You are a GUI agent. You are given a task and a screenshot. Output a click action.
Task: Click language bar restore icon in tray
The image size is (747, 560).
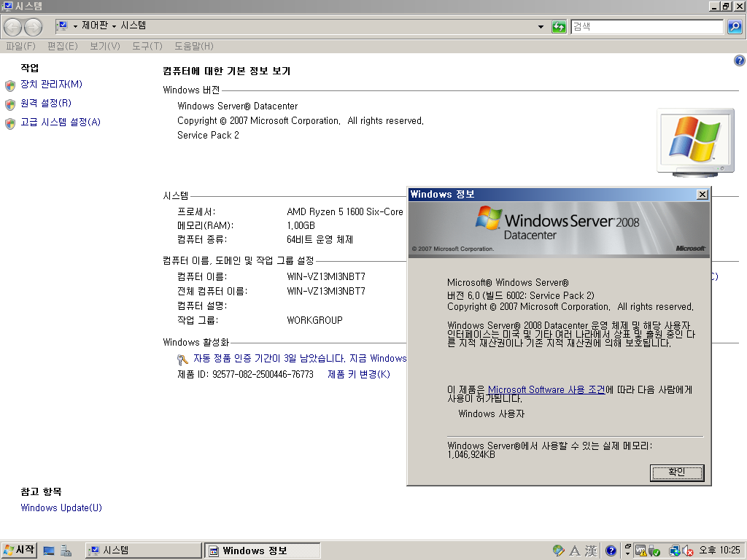pyautogui.click(x=628, y=548)
